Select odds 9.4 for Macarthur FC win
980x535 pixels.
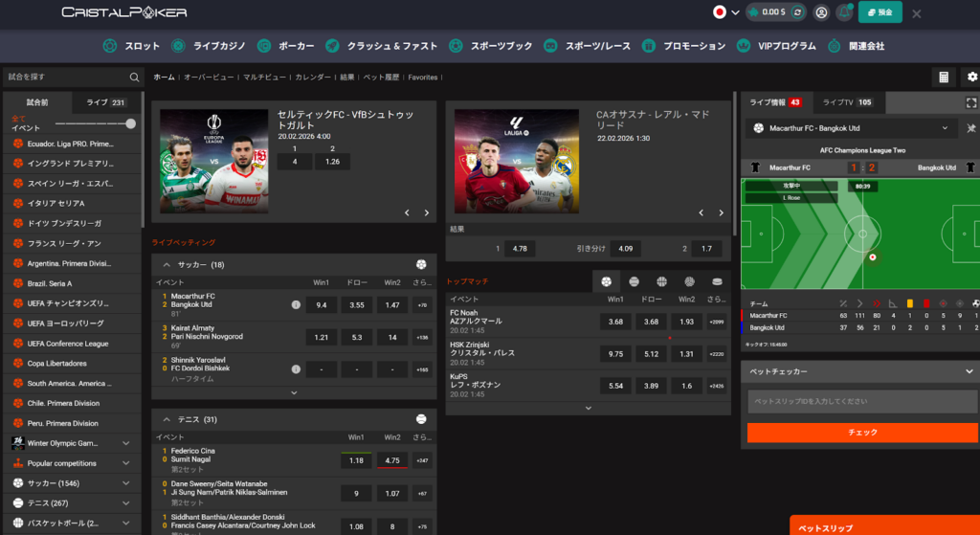pos(322,305)
